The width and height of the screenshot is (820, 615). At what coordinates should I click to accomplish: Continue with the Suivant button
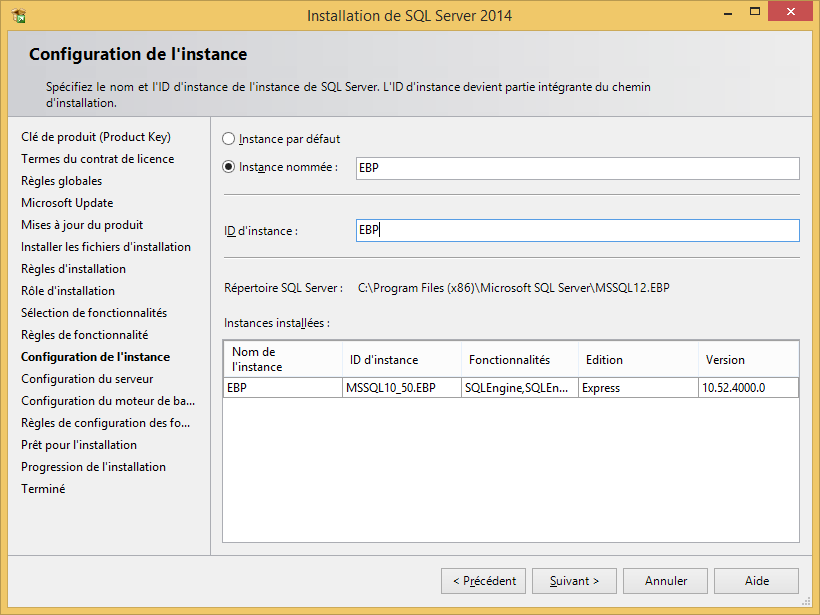(574, 581)
